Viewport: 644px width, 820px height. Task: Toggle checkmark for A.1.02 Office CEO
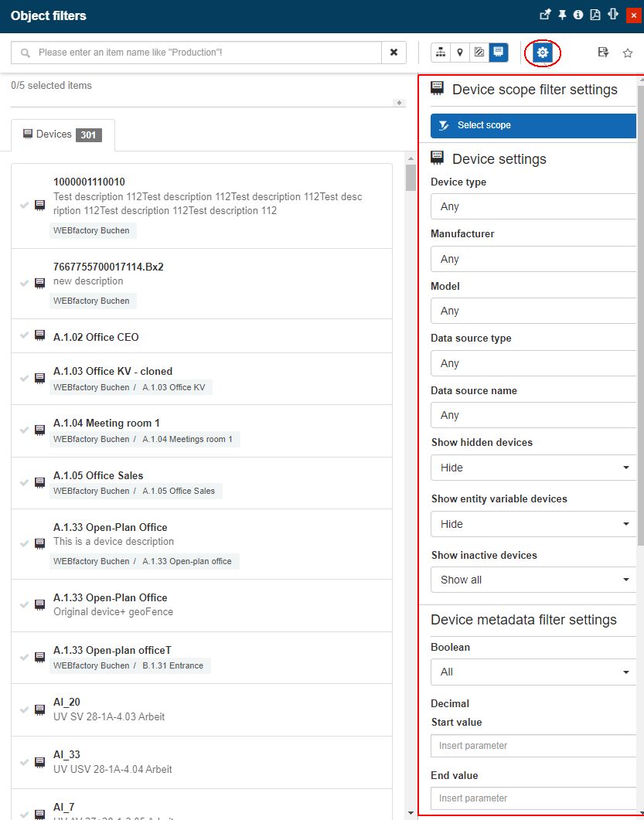[x=25, y=335]
